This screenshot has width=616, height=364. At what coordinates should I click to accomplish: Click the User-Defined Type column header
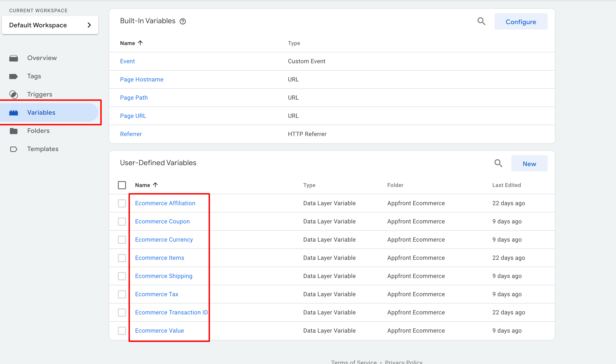[x=309, y=185]
